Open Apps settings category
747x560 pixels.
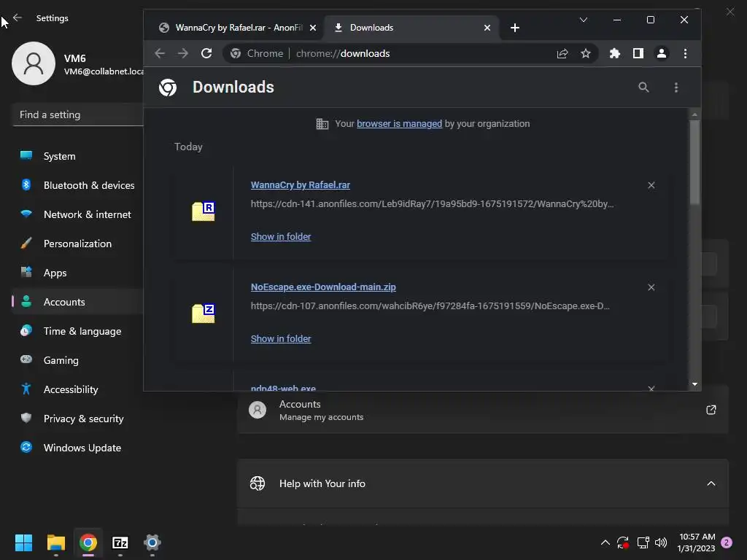click(x=77, y=273)
